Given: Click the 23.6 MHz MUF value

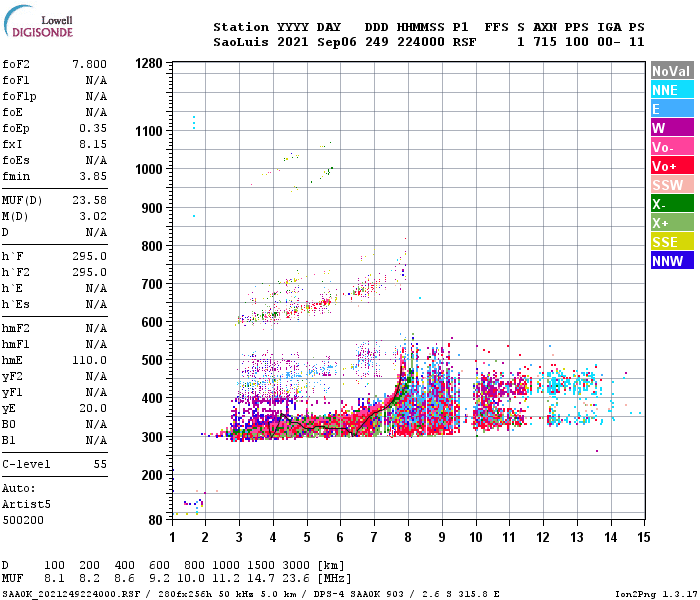Looking at the screenshot, I should pyautogui.click(x=296, y=579).
